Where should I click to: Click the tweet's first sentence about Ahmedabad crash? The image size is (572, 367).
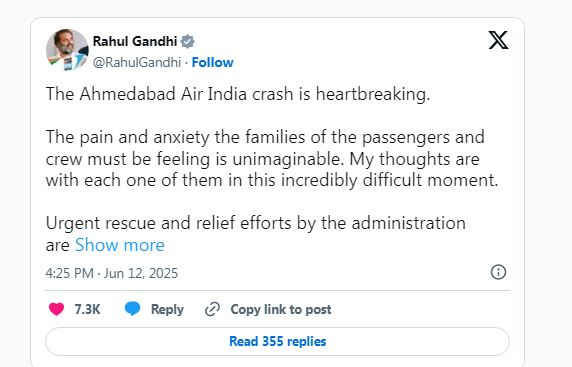click(x=238, y=94)
